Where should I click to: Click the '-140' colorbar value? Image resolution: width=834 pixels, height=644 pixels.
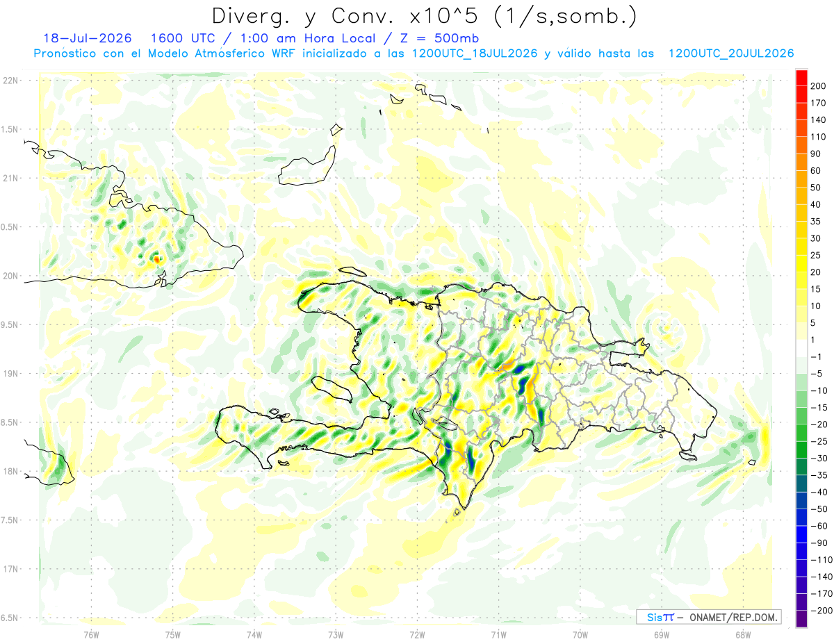click(821, 577)
